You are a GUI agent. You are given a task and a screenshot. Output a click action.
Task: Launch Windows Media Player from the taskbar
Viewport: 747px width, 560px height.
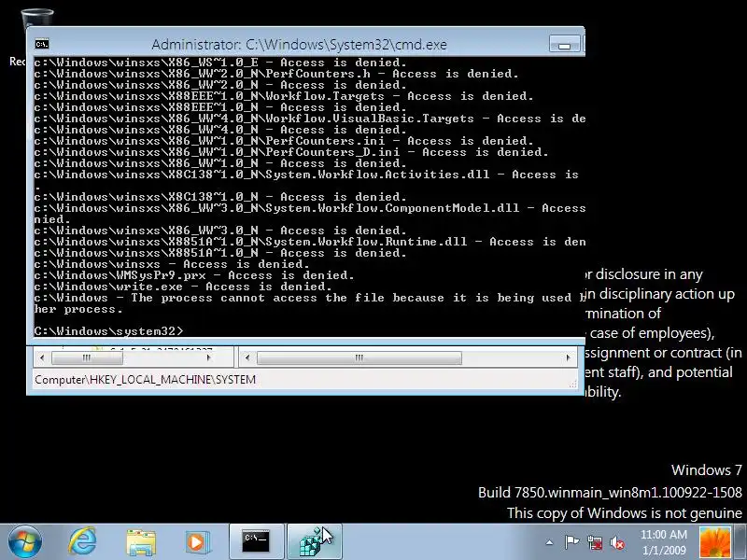pos(197,542)
